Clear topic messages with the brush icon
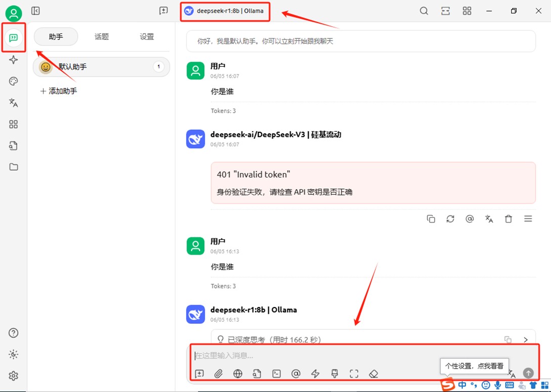 (335, 373)
